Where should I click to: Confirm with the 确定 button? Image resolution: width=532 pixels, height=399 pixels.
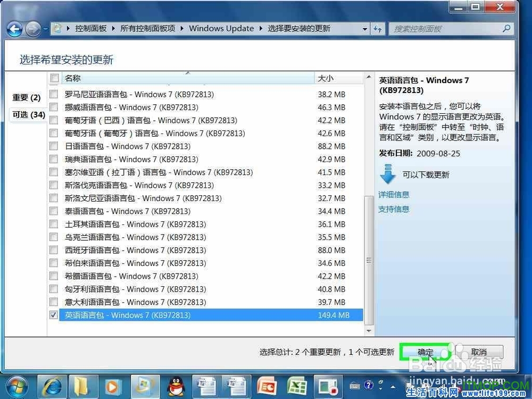(x=426, y=352)
